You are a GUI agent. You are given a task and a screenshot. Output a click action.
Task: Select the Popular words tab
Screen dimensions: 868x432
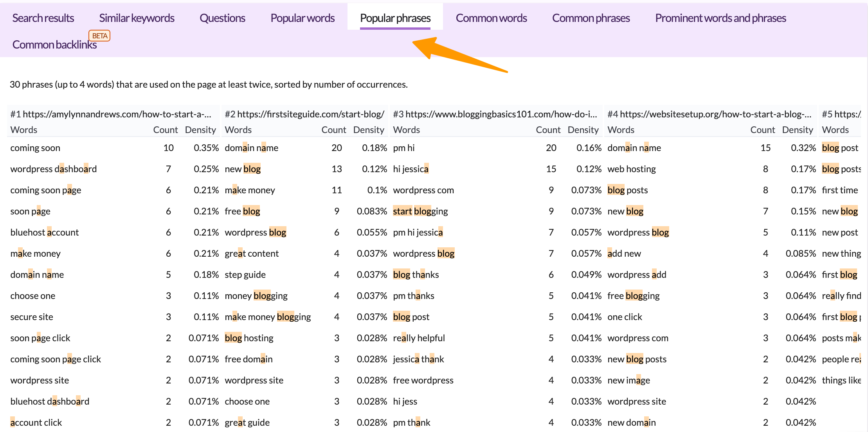(x=303, y=18)
